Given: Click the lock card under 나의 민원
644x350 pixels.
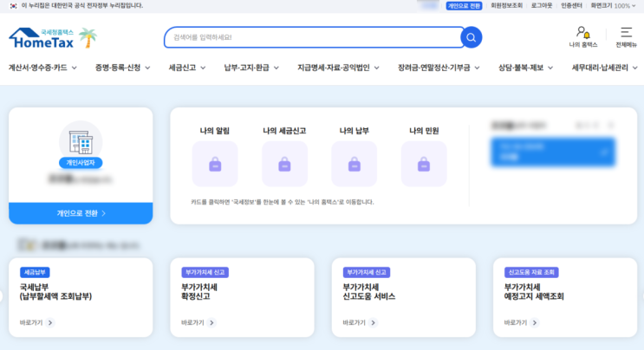Looking at the screenshot, I should [424, 164].
